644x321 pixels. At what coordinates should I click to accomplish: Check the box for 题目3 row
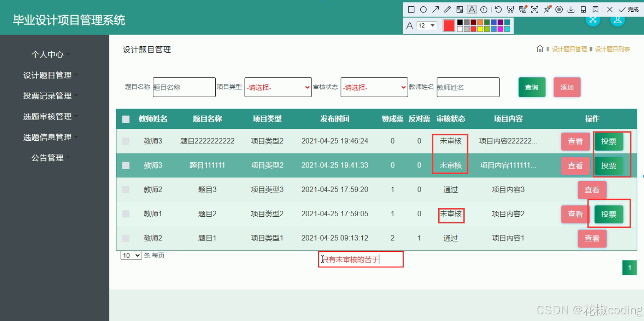(x=126, y=190)
